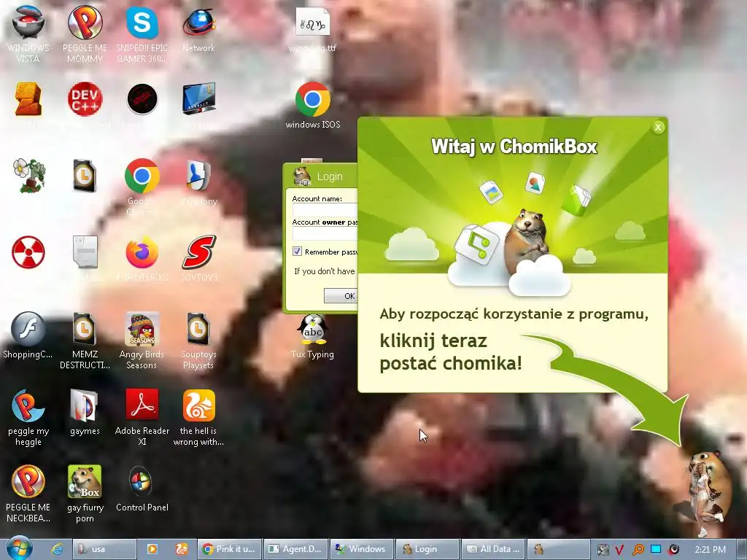The height and width of the screenshot is (560, 747).
Task: Close the Witaj w ChomikBox welcome popup
Action: (658, 127)
